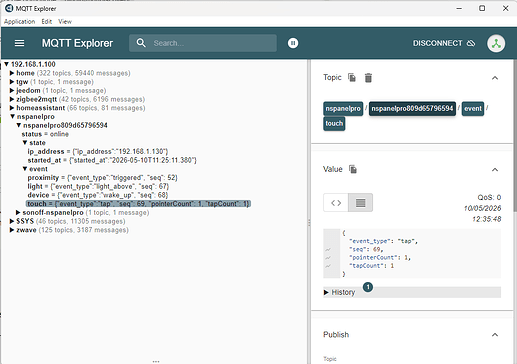The width and height of the screenshot is (517, 364).
Task: Open the View menu
Action: pos(65,21)
